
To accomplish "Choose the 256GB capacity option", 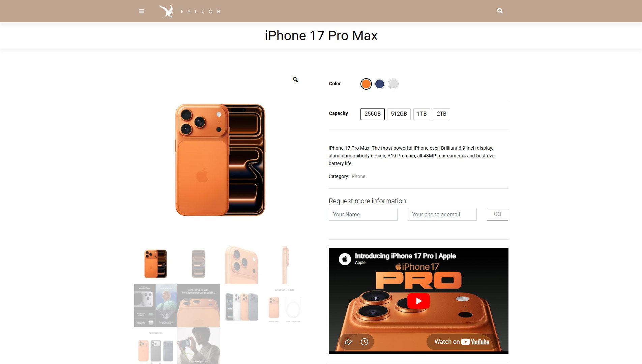I will pos(373,114).
